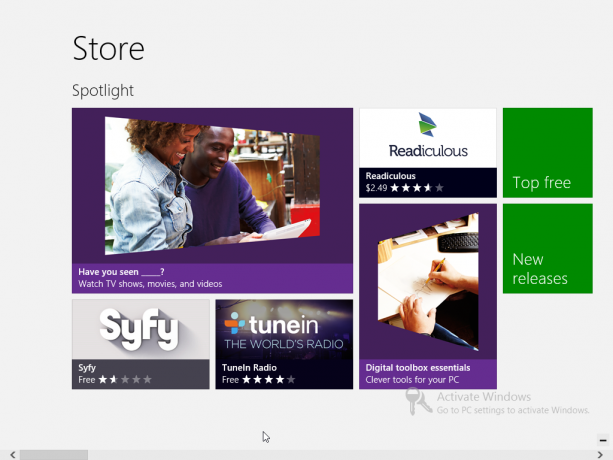This screenshot has height=460, width=613.
Task: Open the couple with tablet featured image
Action: click(212, 186)
